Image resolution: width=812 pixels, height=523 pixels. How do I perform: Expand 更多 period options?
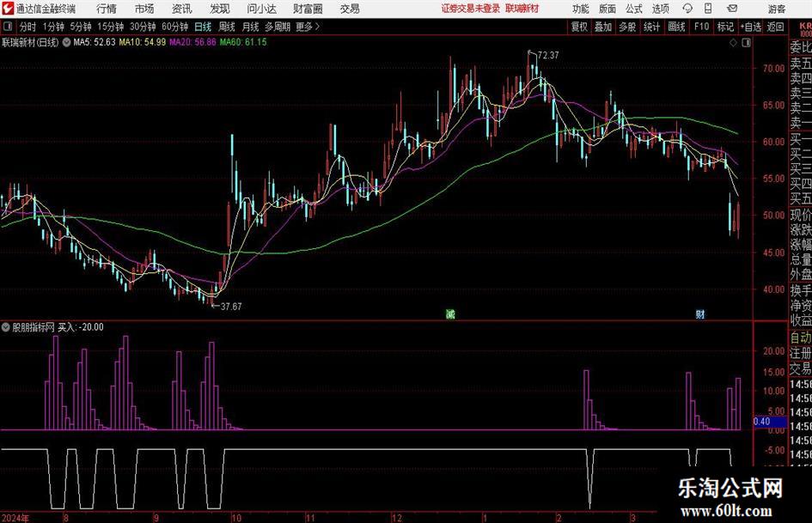pos(308,27)
